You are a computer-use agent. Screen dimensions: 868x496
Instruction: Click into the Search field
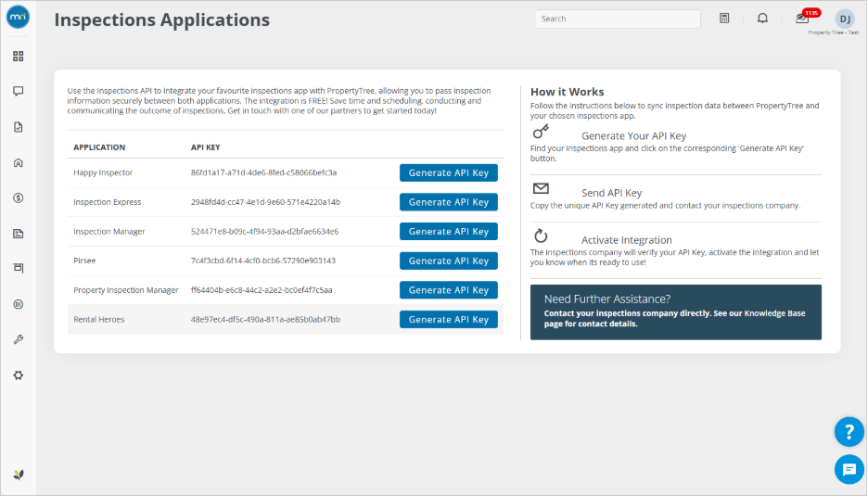[618, 19]
